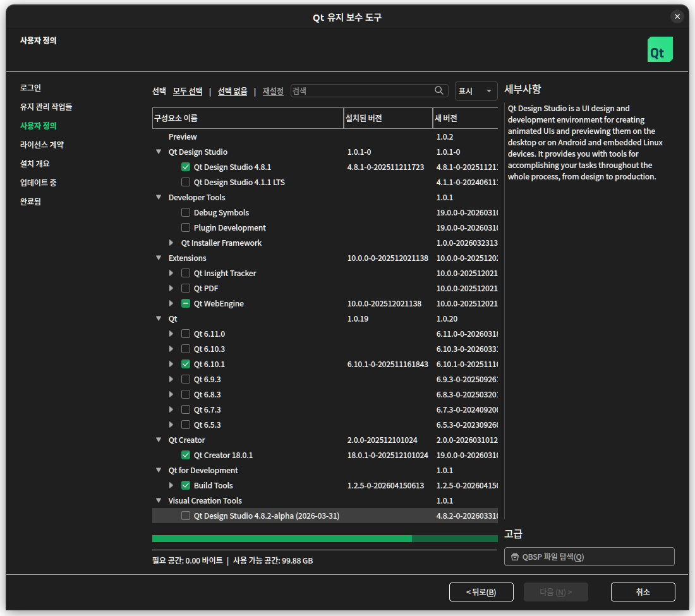Image resolution: width=695 pixels, height=616 pixels.
Task: Click 18.0.1-0-202512101024 installed version
Action: [x=388, y=455]
